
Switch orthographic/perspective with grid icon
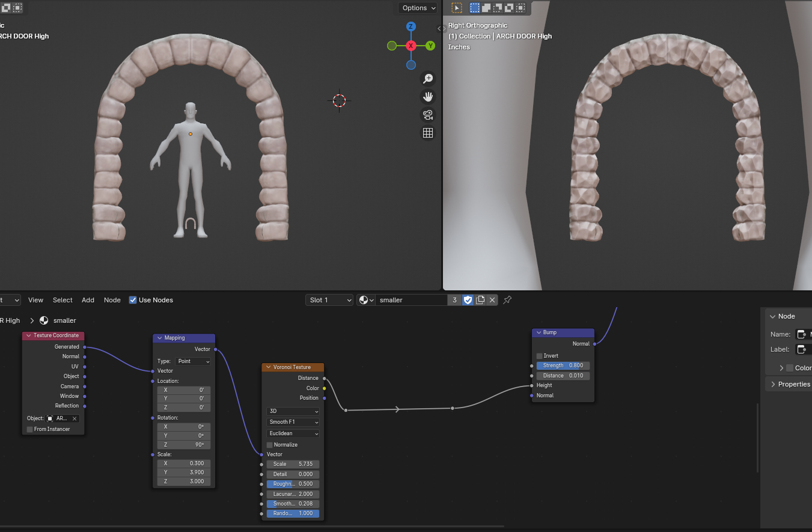click(x=428, y=133)
